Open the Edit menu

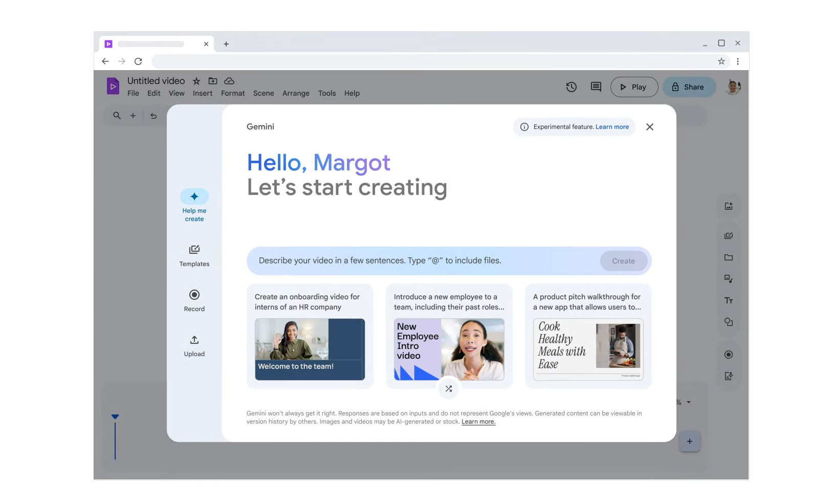154,93
